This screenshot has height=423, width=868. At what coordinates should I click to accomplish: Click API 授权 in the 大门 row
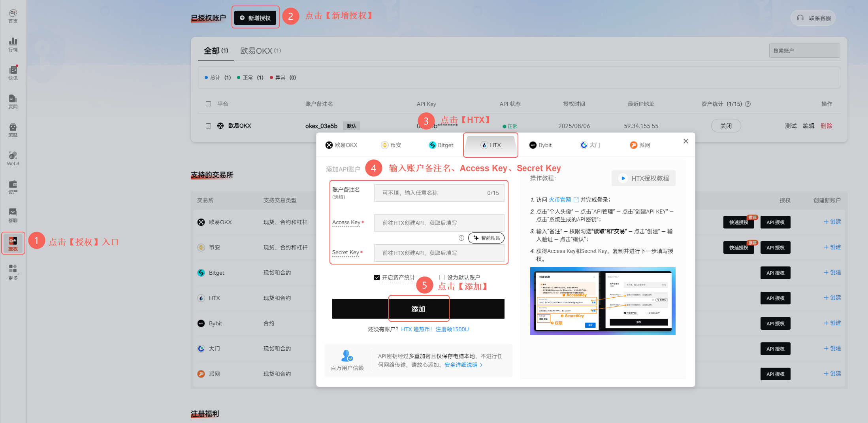(x=775, y=349)
